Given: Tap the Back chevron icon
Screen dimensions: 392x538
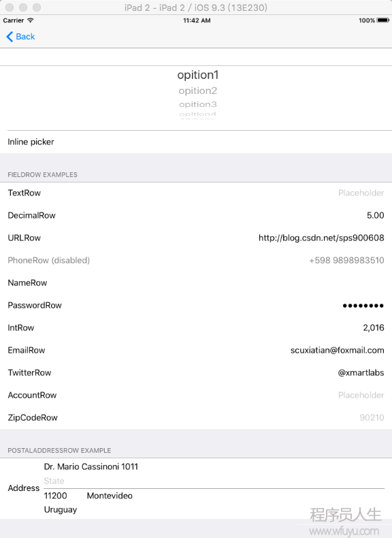Looking at the screenshot, I should (x=10, y=37).
